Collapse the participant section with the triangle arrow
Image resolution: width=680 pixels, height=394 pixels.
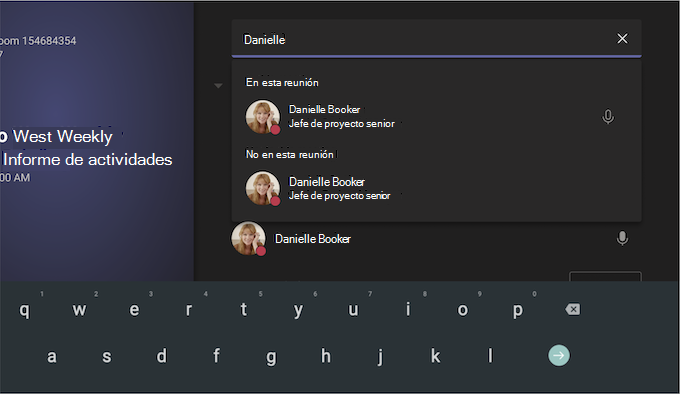[218, 86]
